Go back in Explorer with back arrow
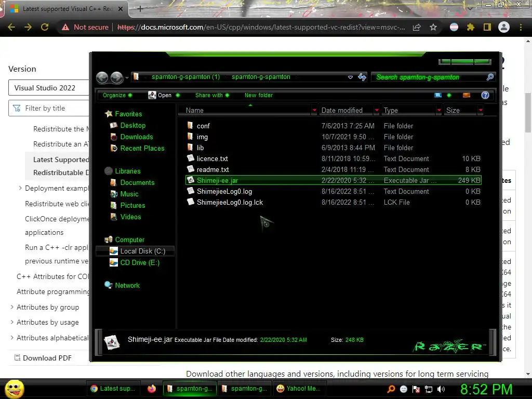 [102, 78]
